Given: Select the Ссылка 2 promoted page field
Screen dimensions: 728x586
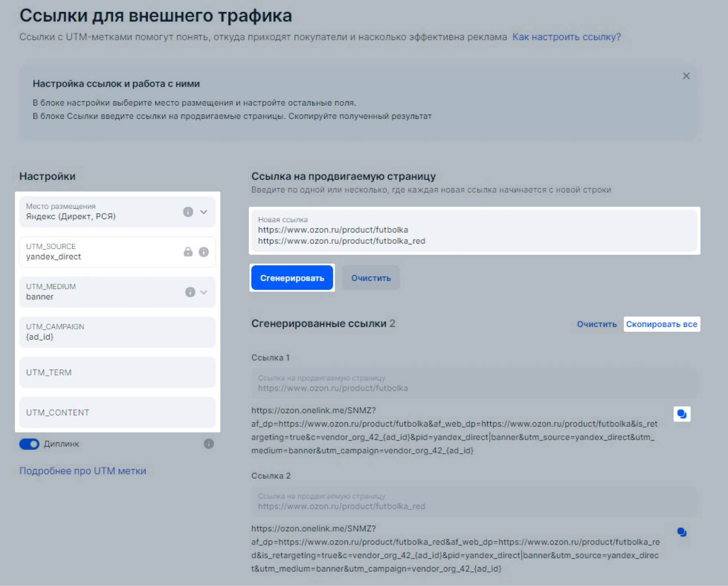Looking at the screenshot, I should pyautogui.click(x=474, y=502).
